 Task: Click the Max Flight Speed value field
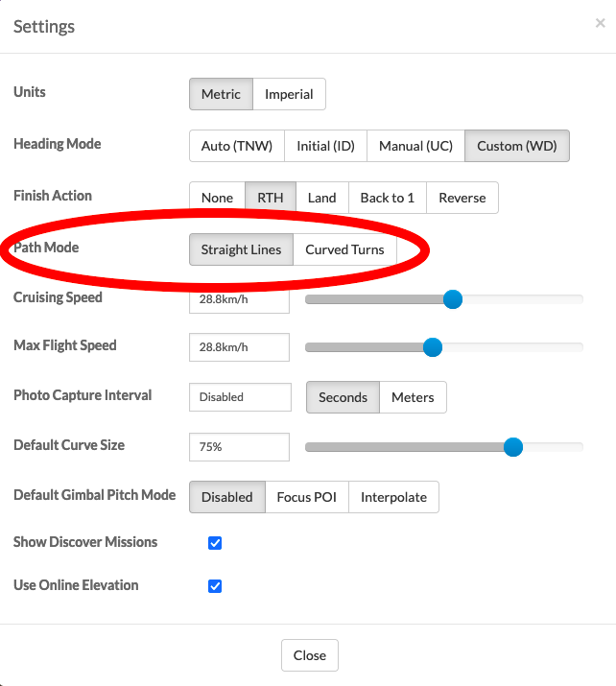point(239,347)
